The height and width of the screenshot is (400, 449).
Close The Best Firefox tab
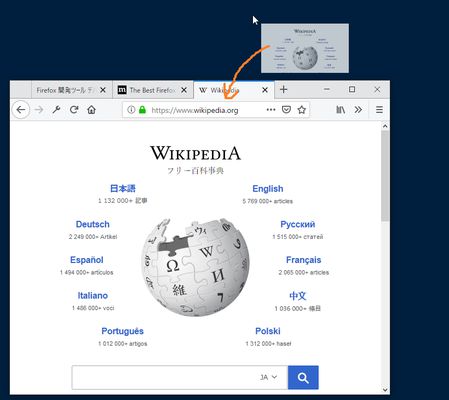[184, 90]
